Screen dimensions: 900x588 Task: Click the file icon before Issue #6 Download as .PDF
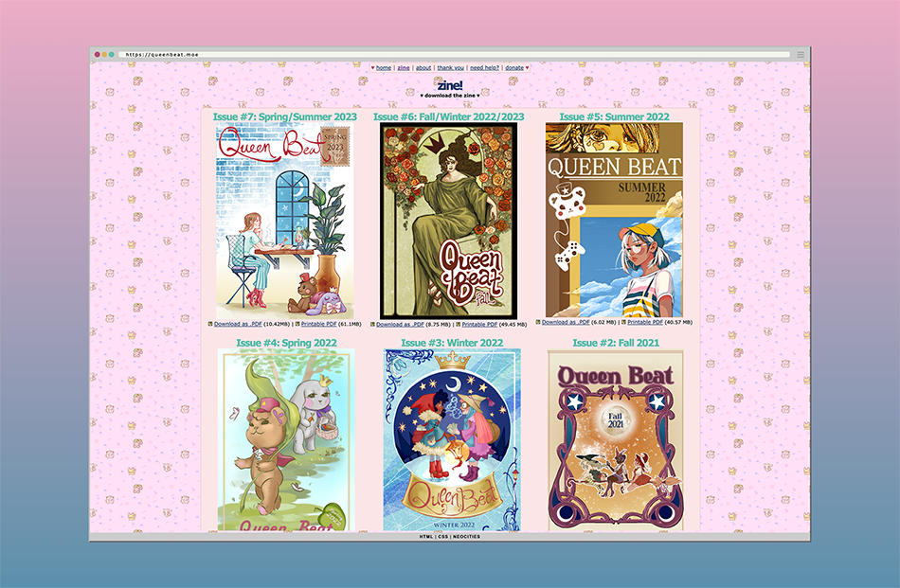point(372,324)
